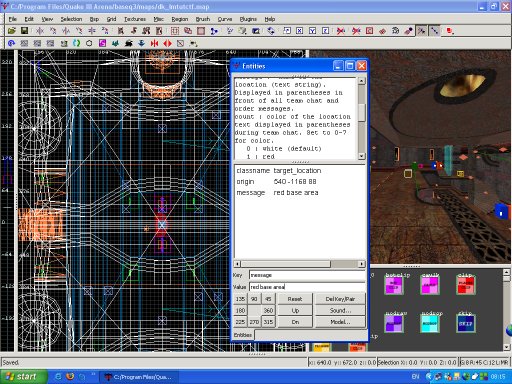Screen dimensions: 512x384
Task: Flip selection along Z axis
Action: [92, 31]
